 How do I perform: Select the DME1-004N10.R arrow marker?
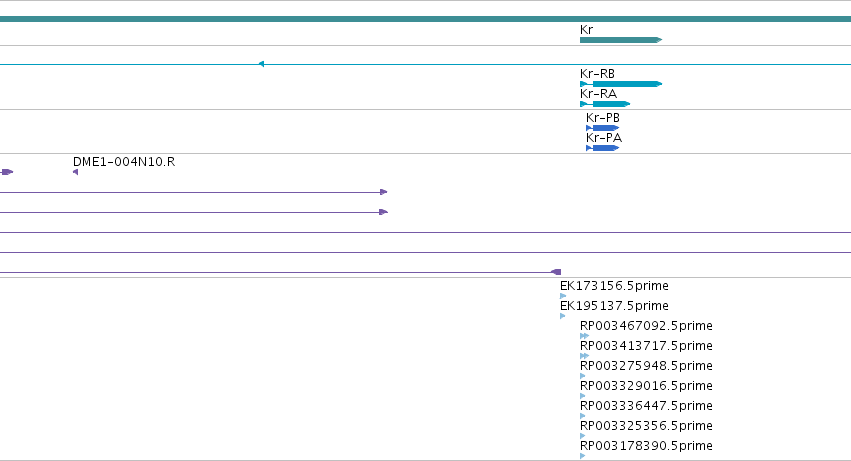click(75, 172)
